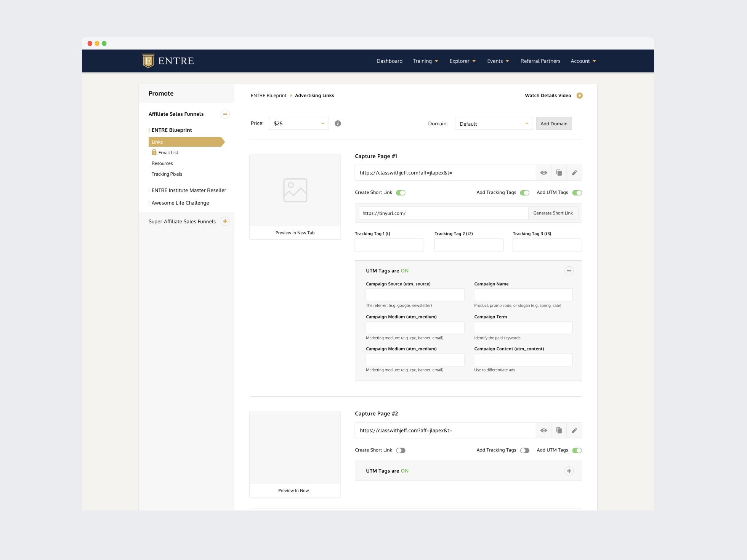Image resolution: width=747 pixels, height=560 pixels.
Task: Click Generate Short Link button
Action: [553, 213]
